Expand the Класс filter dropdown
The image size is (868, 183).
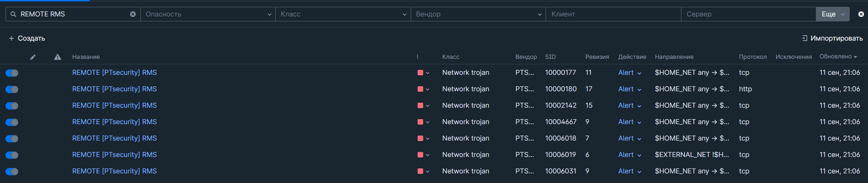click(x=343, y=14)
